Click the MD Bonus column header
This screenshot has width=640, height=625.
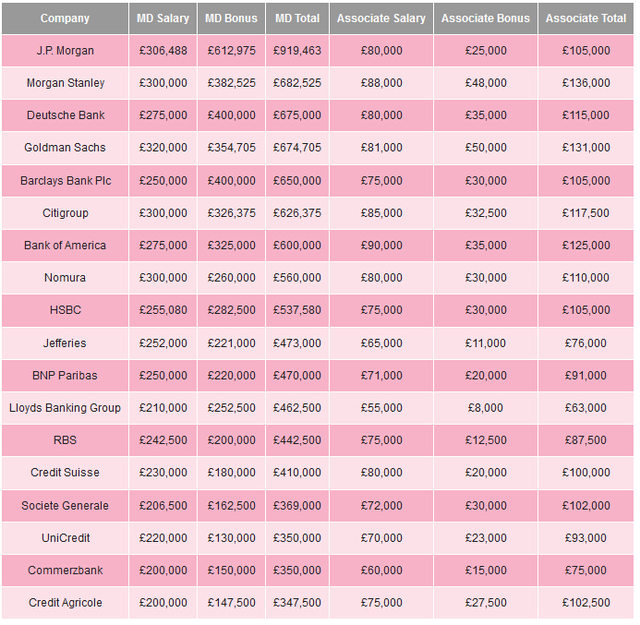231,18
